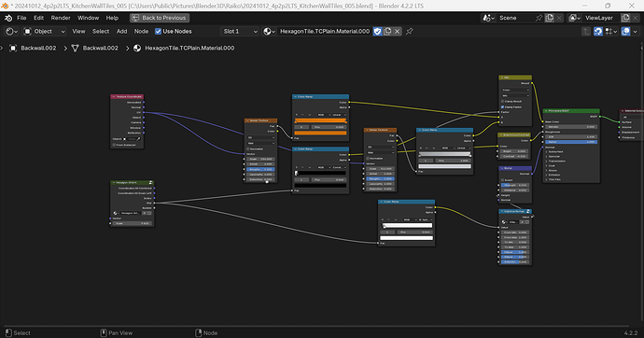Open the File menu
The height and width of the screenshot is (338, 644).
coord(21,18)
